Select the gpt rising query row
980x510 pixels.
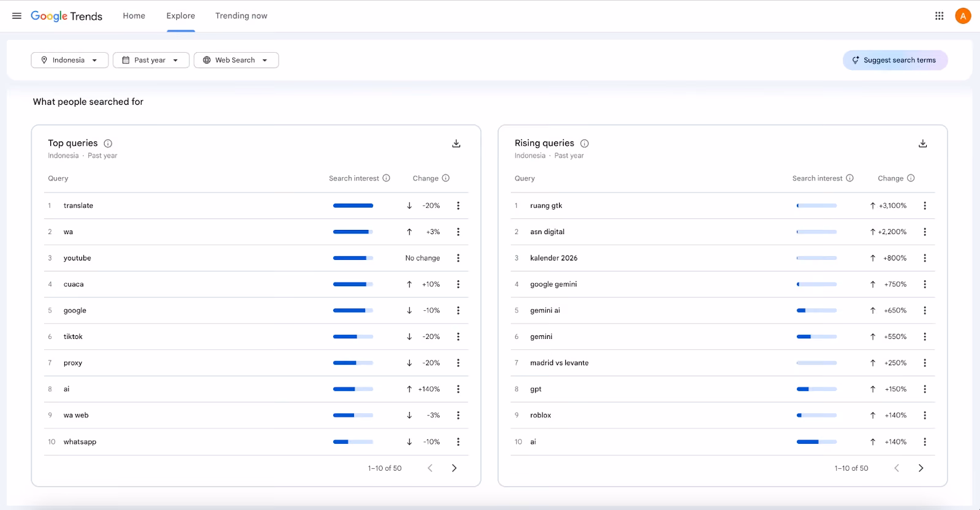pos(723,389)
